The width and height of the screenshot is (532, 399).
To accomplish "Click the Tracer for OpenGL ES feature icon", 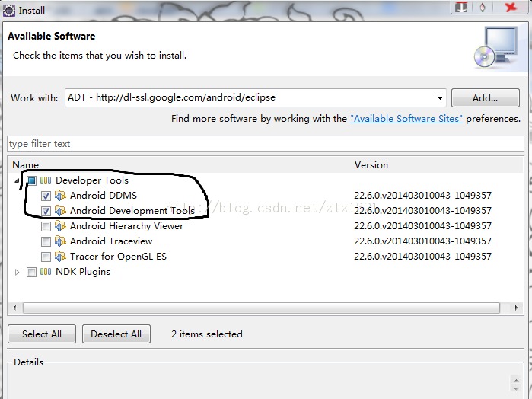I will 60,257.
